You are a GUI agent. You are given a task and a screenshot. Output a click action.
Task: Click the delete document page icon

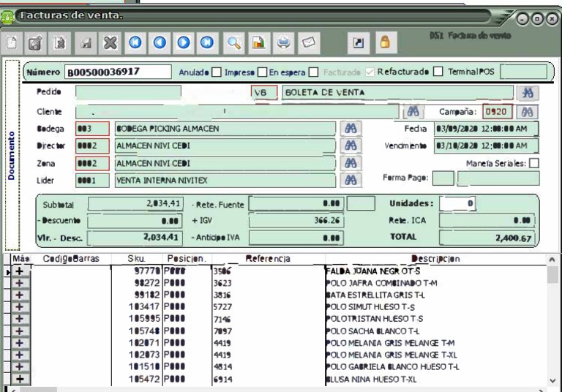[x=59, y=42]
